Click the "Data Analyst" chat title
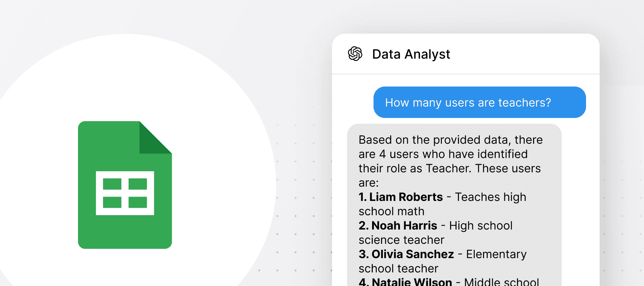Image resolution: width=644 pixels, height=286 pixels. (411, 54)
